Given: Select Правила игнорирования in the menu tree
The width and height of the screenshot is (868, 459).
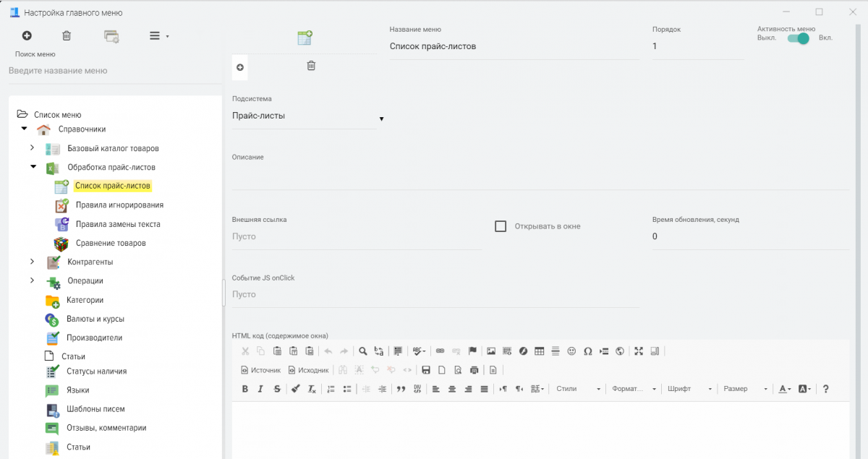Looking at the screenshot, I should pos(119,205).
